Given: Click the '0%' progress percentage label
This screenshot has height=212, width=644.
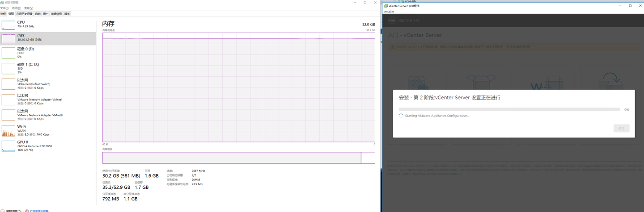Looking at the screenshot, I should 627,109.
